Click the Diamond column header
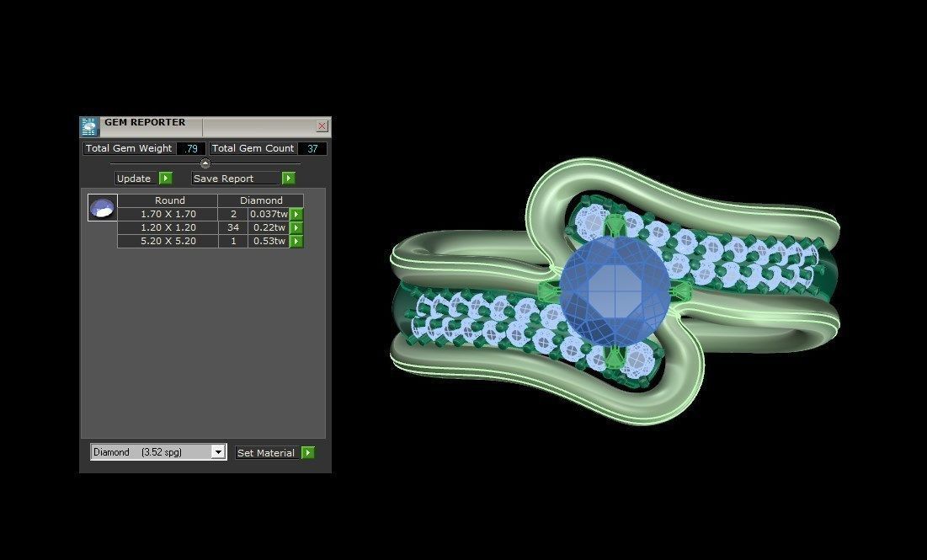Viewport: 927px width, 560px height. tap(261, 200)
